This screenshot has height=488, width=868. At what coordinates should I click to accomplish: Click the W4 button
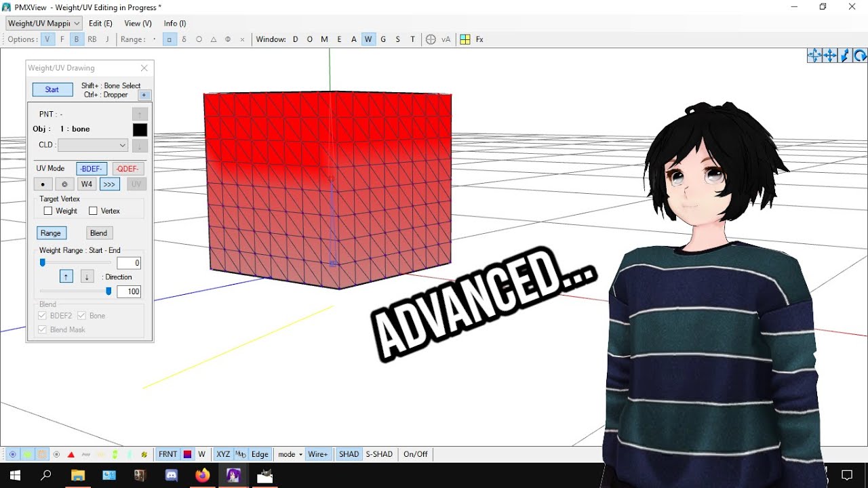(87, 184)
